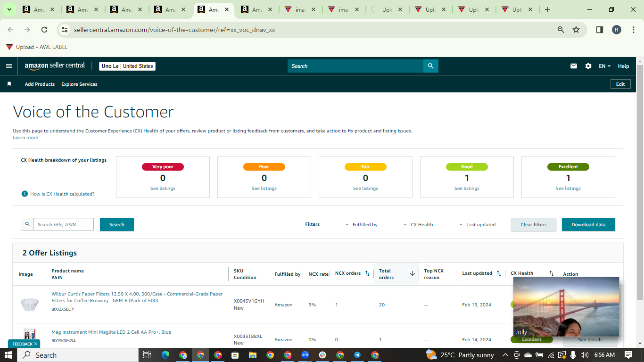
Task: Open a new browser tab
Action: coord(547,9)
